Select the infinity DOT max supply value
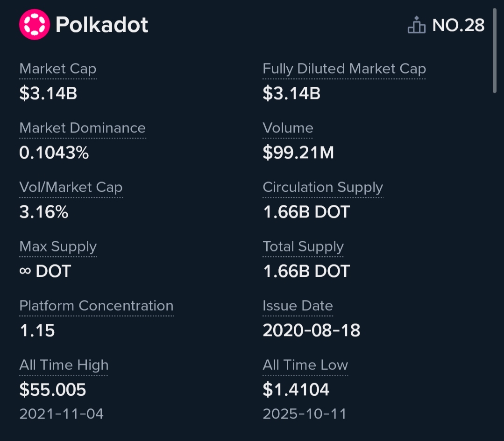This screenshot has width=504, height=441. [45, 271]
